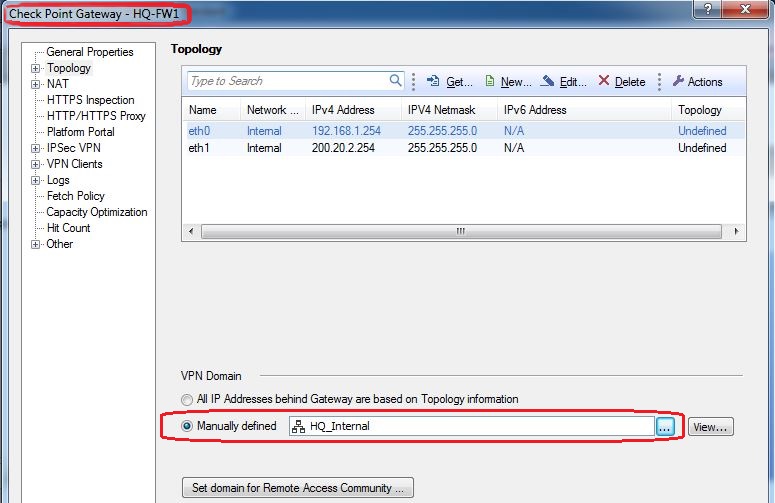Click the Edit... toolbar button
The width and height of the screenshot is (775, 503).
point(563,81)
